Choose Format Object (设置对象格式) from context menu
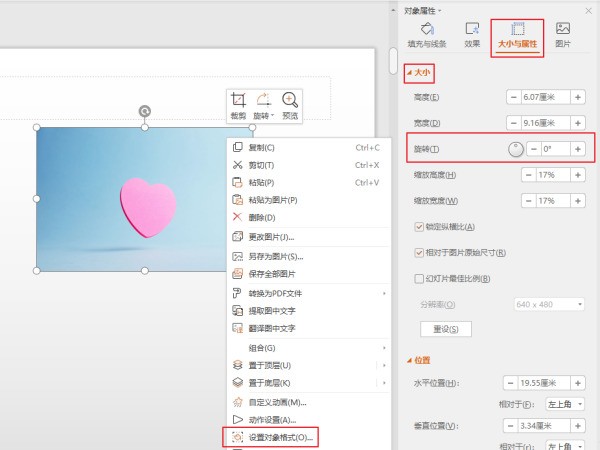Viewport: 600px width, 450px height. coord(270,437)
